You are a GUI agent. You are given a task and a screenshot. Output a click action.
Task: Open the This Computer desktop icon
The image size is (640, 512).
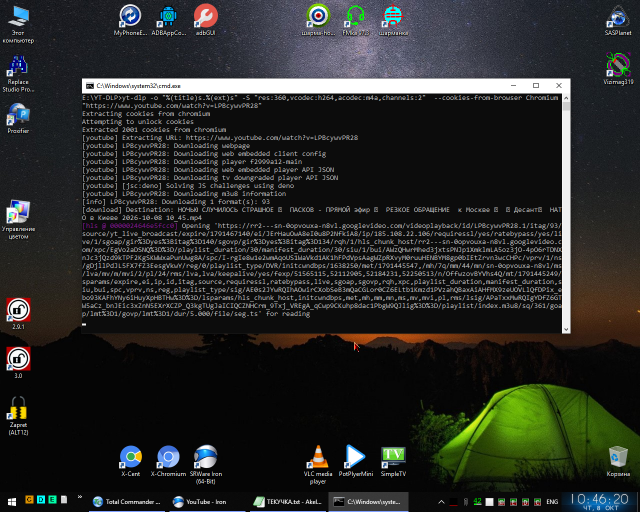click(x=18, y=24)
